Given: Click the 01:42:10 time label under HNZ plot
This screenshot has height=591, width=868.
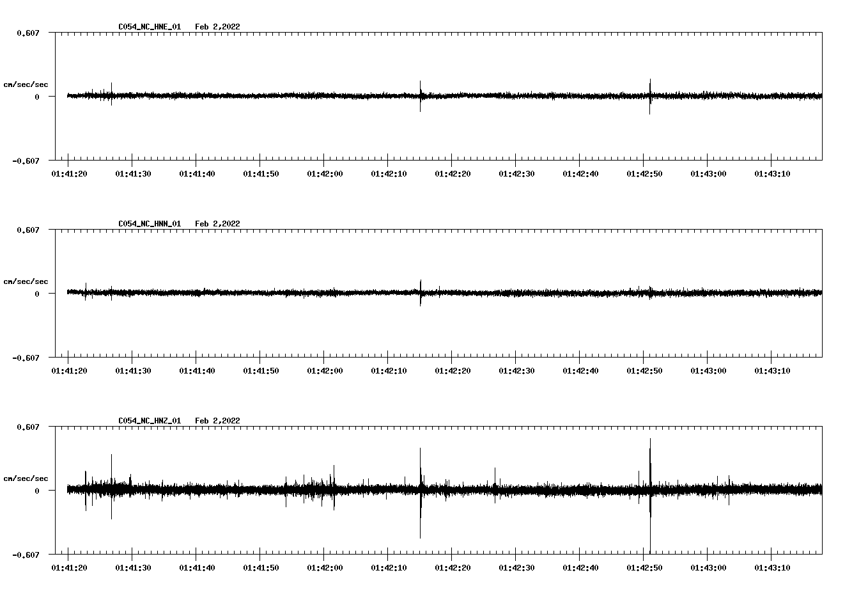Looking at the screenshot, I should click(x=389, y=568).
